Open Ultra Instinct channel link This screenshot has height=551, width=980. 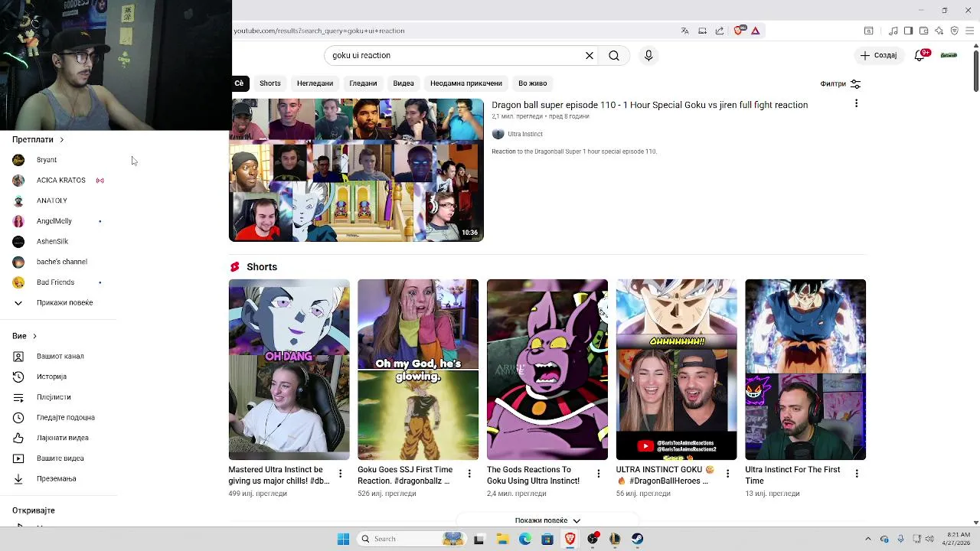[x=525, y=134]
